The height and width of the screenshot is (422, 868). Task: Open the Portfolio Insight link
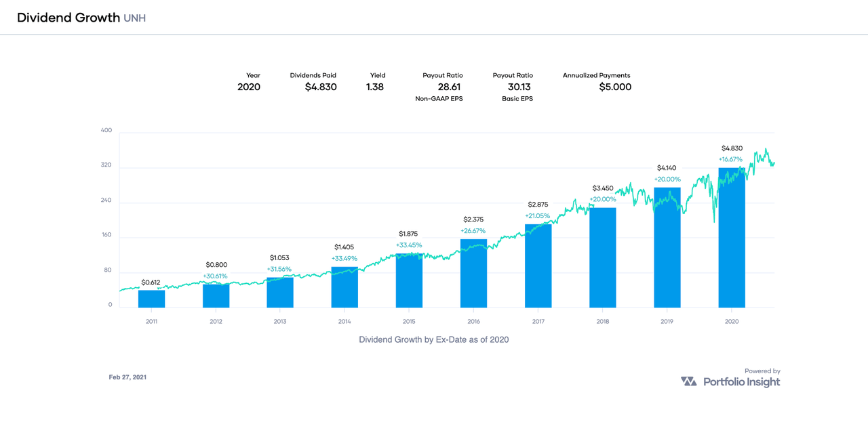pyautogui.click(x=741, y=382)
